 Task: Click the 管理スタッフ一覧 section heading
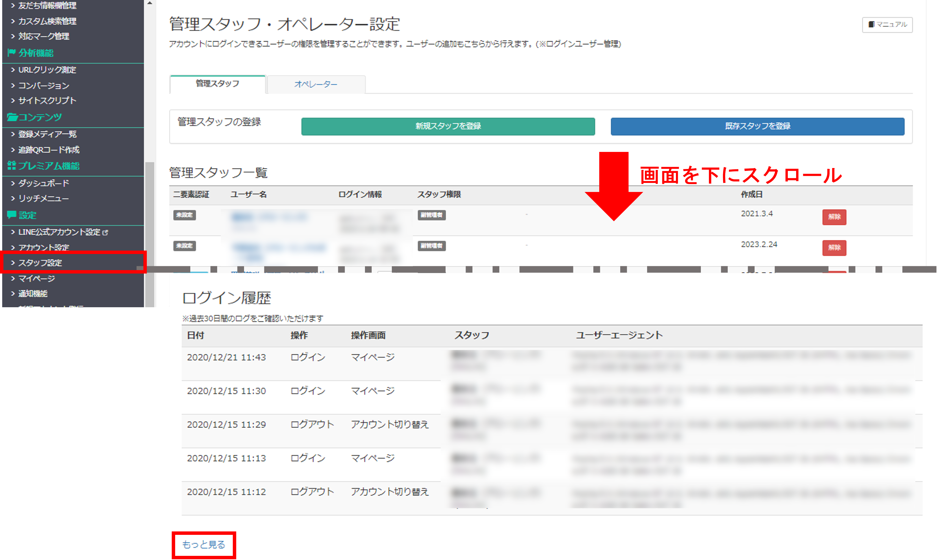pyautogui.click(x=219, y=173)
